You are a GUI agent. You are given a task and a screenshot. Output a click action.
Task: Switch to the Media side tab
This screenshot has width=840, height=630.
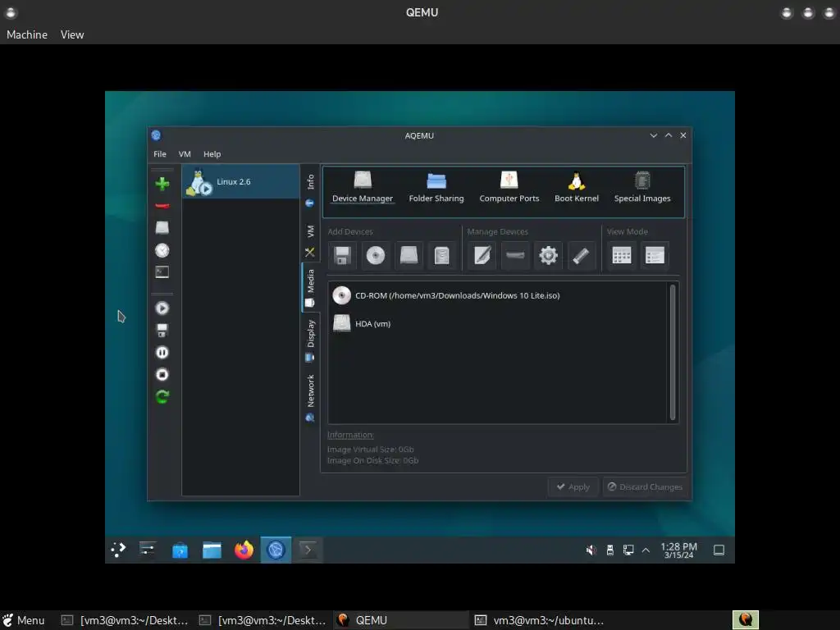tap(310, 288)
